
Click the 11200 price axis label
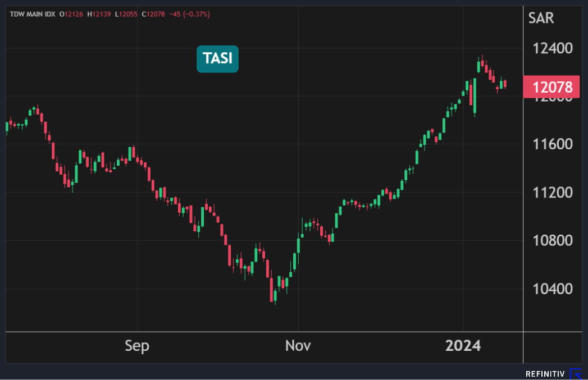(x=553, y=193)
